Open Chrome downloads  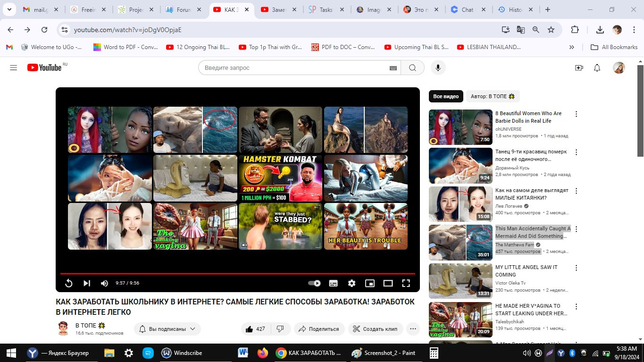[600, 30]
